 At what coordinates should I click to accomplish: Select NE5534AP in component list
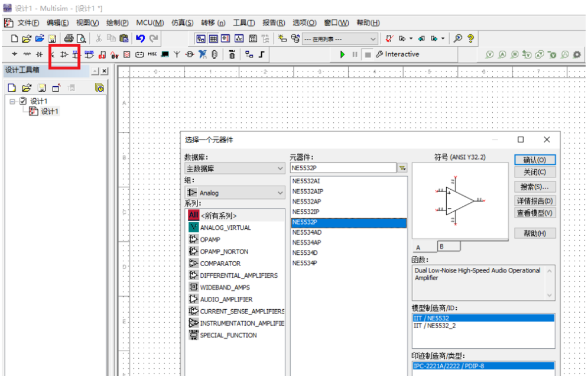[x=307, y=242]
